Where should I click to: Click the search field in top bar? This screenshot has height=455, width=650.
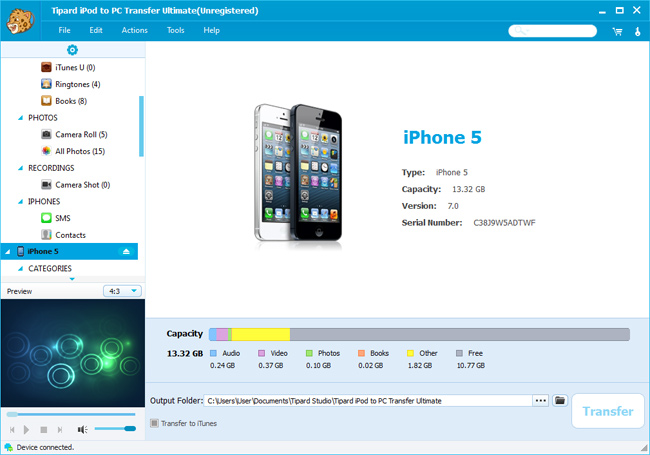pos(553,31)
